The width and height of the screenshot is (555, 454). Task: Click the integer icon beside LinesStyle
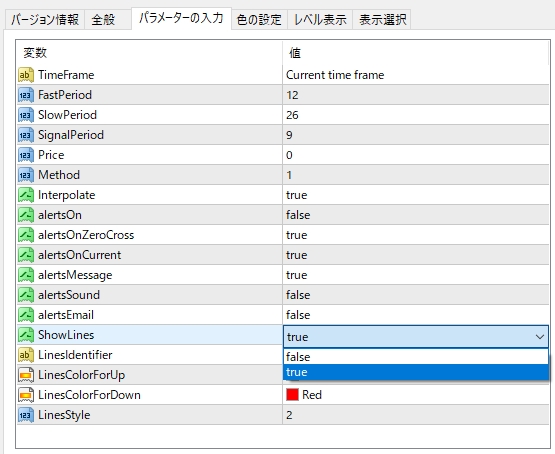click(x=26, y=415)
